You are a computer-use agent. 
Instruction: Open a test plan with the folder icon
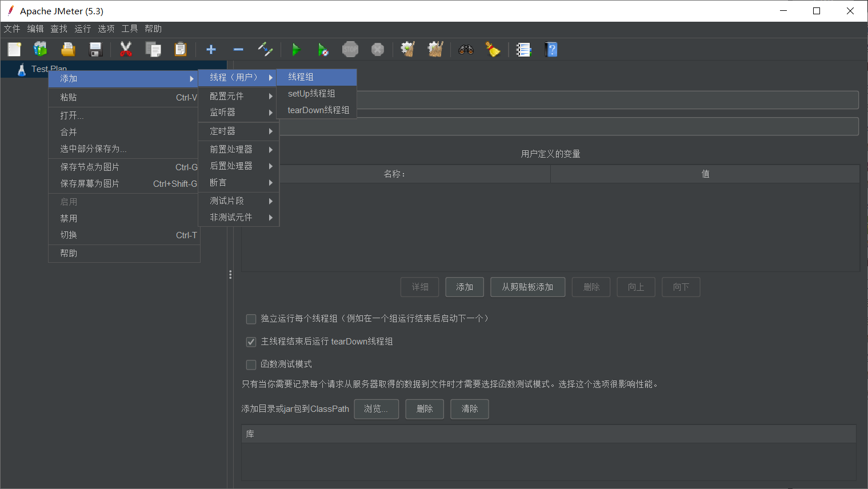[x=68, y=49]
